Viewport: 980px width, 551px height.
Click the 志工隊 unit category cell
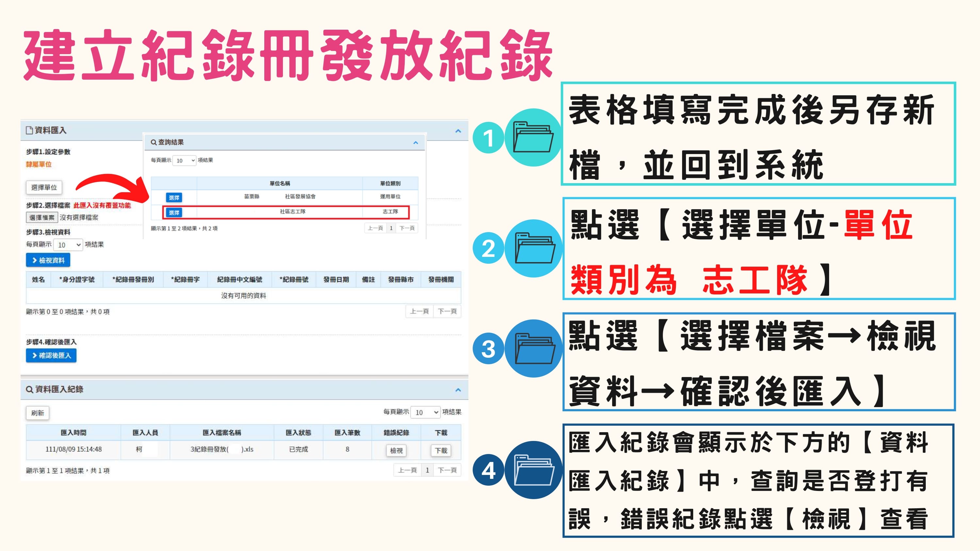tap(390, 212)
